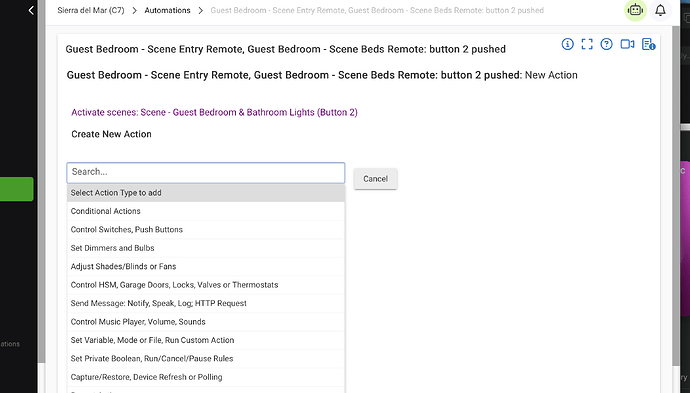
Task: Choose Control HSM, Garage Doors, Locks option
Action: point(206,285)
